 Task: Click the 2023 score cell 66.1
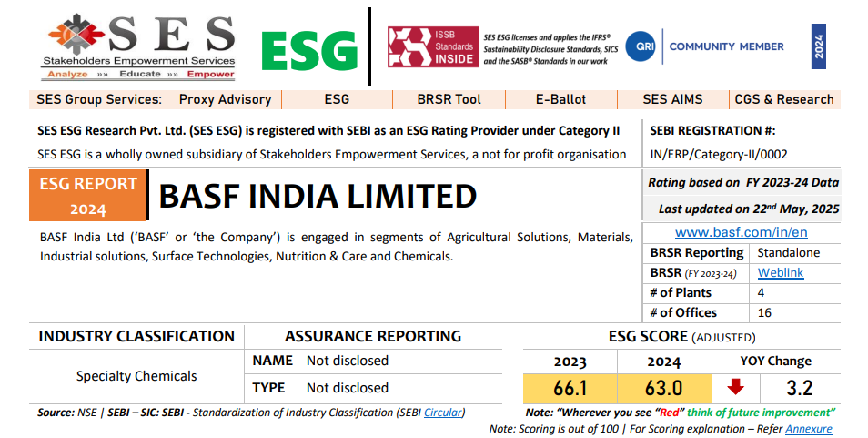coord(570,388)
